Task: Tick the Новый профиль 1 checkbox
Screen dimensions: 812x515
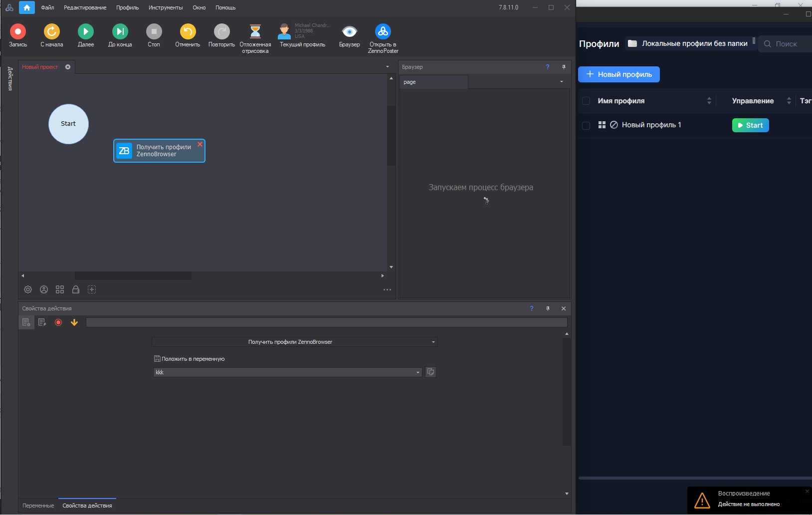Action: 586,125
